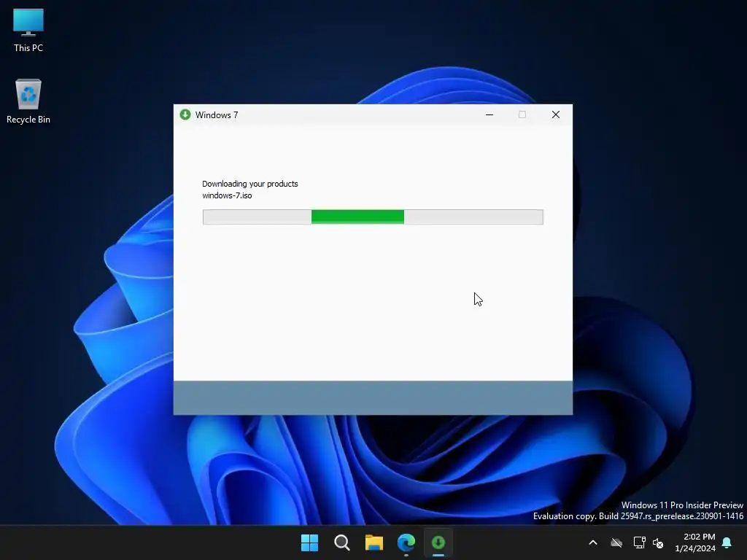Open the notifications bell icon
Screen dimensions: 747x560
tap(727, 542)
